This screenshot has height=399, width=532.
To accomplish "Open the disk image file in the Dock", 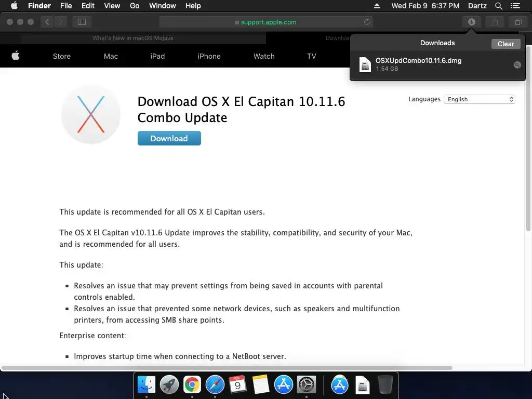I will (362, 385).
